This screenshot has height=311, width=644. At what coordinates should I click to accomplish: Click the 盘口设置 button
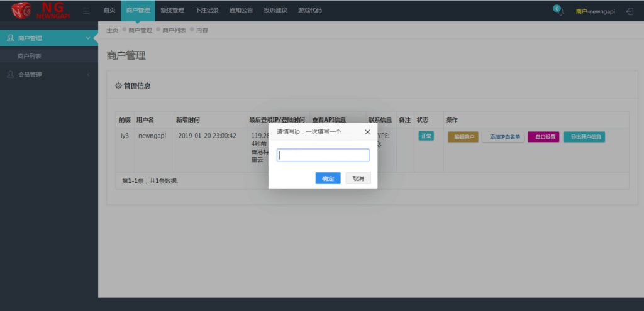(543, 137)
